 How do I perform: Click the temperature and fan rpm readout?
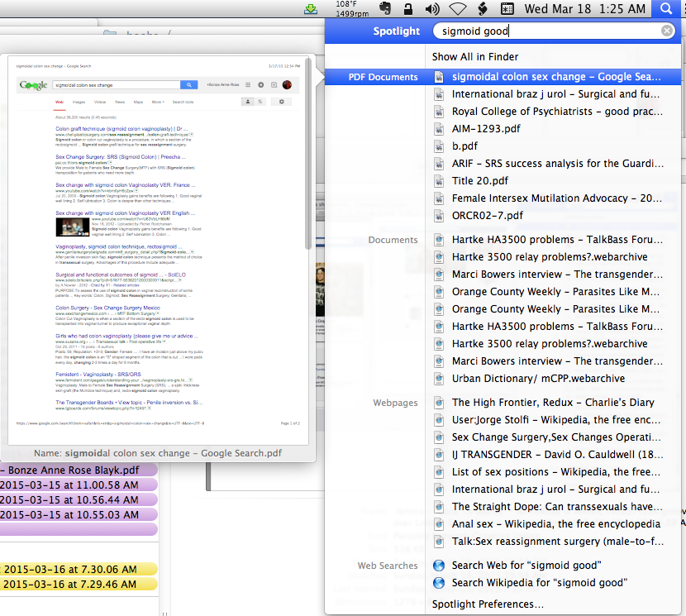(352, 9)
